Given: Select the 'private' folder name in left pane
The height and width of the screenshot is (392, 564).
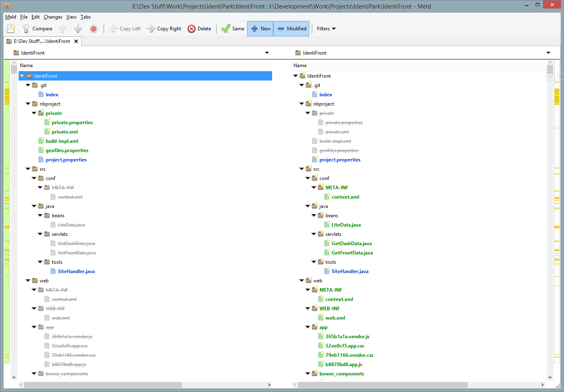Looking at the screenshot, I should (54, 113).
